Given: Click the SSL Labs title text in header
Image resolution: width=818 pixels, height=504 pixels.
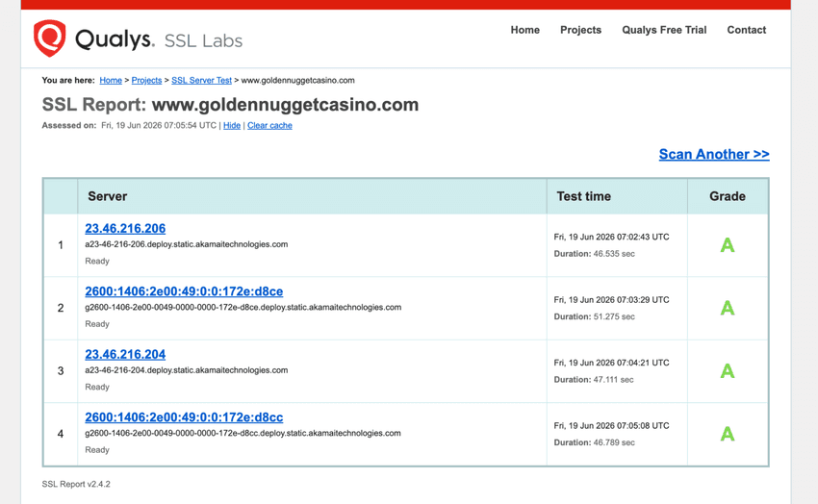Looking at the screenshot, I should 203,41.
